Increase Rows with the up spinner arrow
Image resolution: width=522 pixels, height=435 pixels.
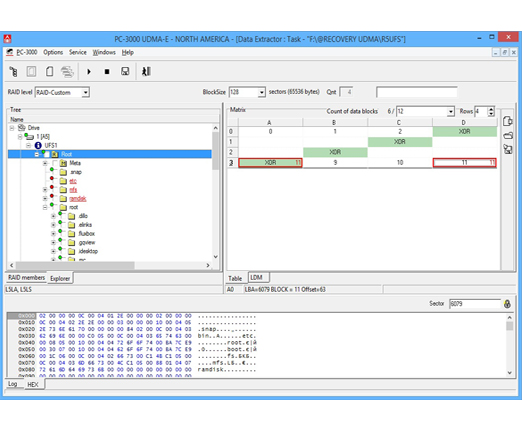[x=491, y=109]
